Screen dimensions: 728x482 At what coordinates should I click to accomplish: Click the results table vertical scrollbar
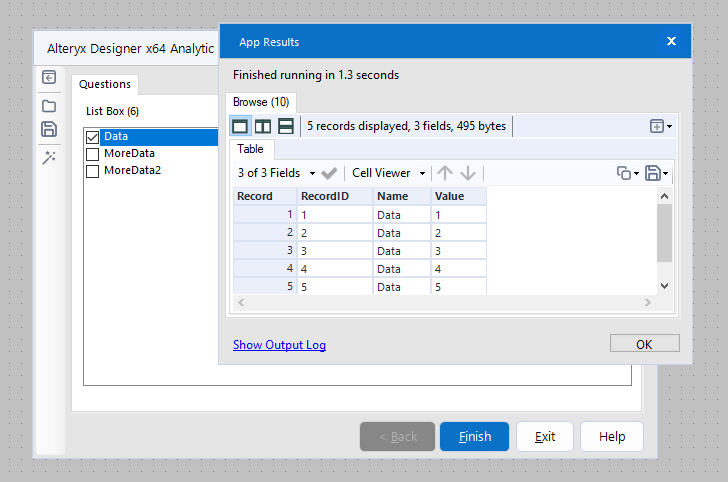665,233
